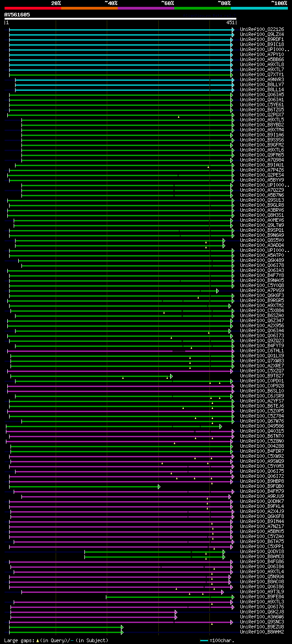Select the UniRef100_Q9SNC3 label

point(262,622)
